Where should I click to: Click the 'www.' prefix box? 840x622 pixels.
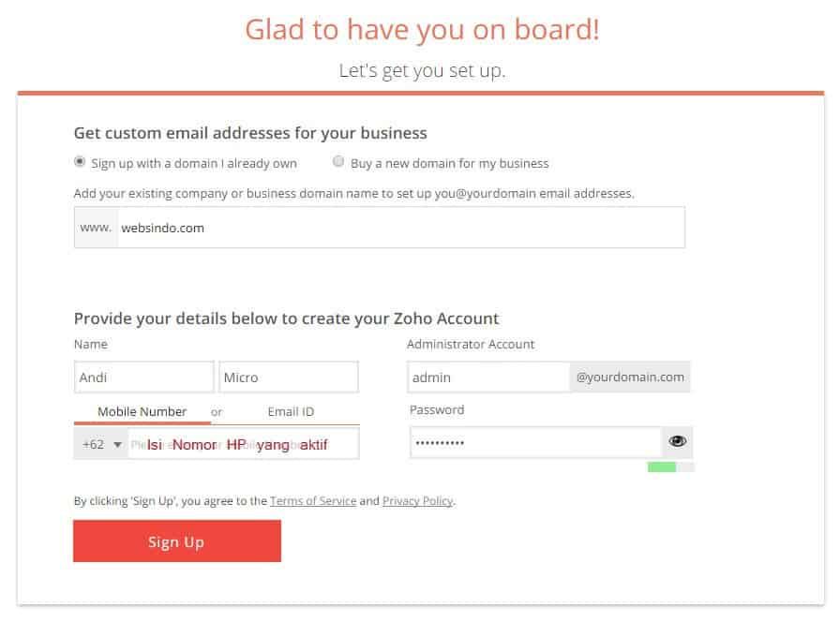coord(96,228)
